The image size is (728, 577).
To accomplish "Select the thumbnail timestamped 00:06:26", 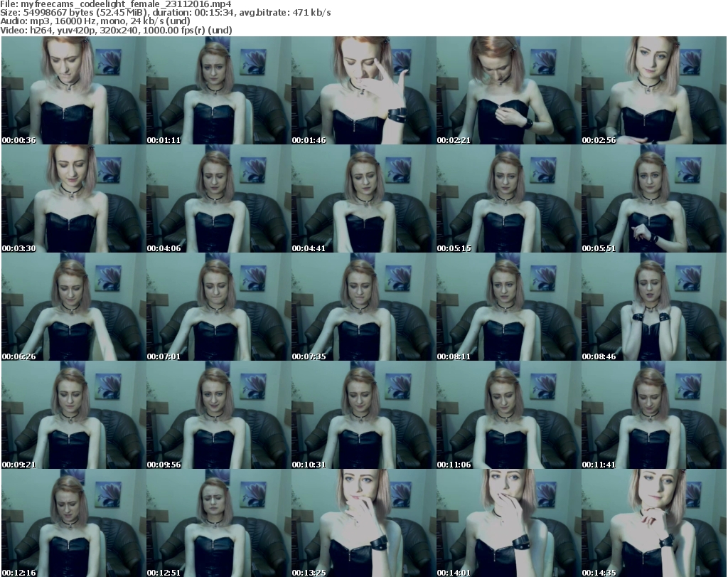I will pyautogui.click(x=74, y=307).
